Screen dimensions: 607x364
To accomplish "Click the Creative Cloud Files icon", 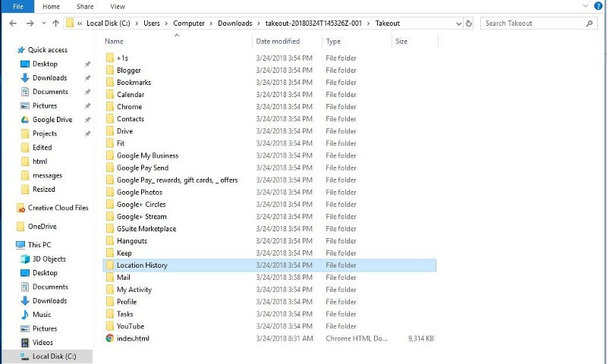I will click(20, 208).
